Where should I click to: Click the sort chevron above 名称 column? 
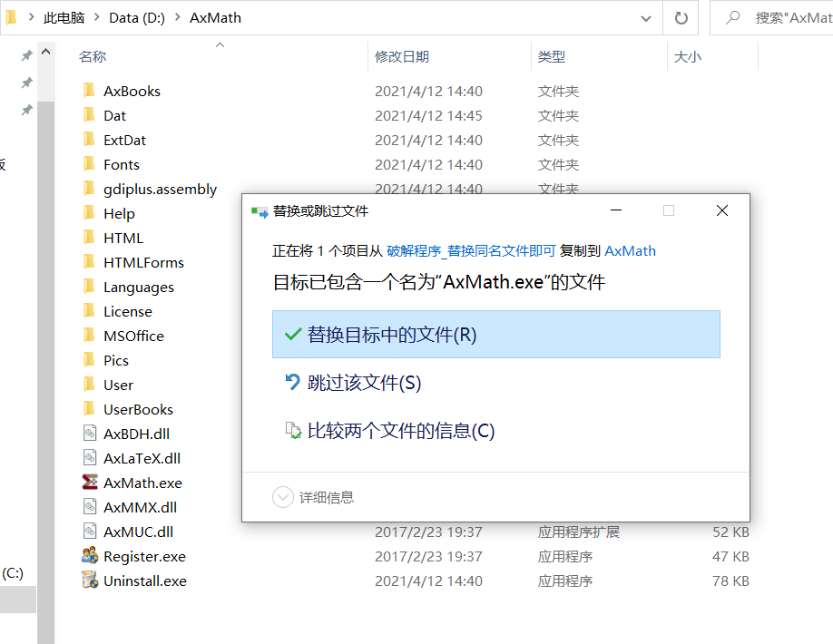(x=218, y=45)
